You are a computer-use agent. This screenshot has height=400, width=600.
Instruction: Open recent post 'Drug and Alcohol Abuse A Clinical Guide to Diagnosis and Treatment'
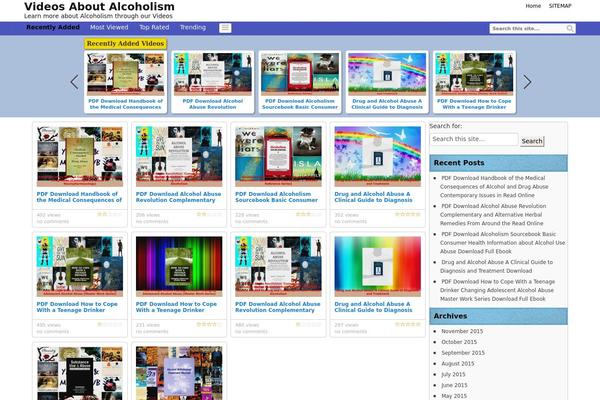coord(496,266)
